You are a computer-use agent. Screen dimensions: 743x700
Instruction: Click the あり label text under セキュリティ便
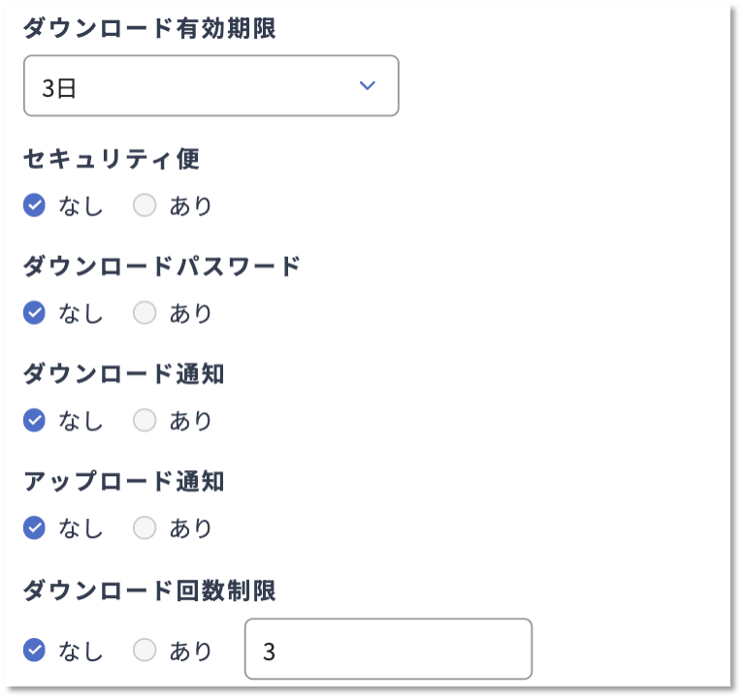coord(190,207)
